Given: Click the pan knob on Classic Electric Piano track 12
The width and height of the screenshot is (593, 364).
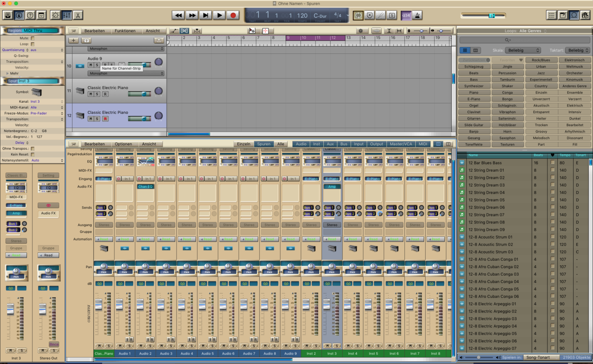Looking at the screenshot, I should coord(158,116).
